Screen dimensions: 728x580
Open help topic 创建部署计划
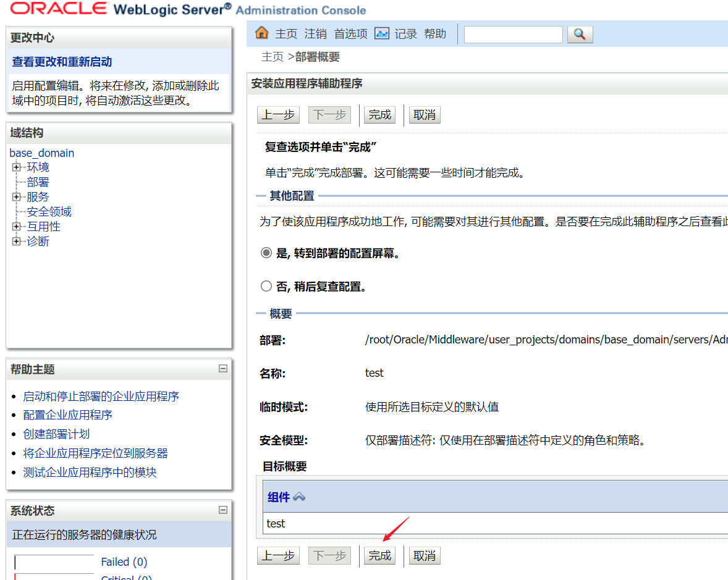[56, 434]
